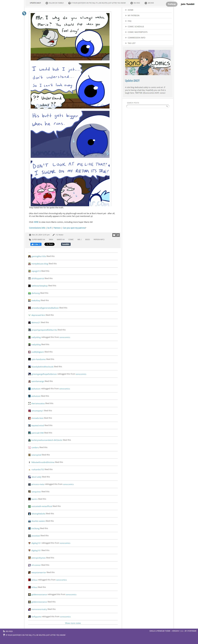Open grievingangelhopefuldemon user link
198x644 pixels.
click(x=44, y=374)
